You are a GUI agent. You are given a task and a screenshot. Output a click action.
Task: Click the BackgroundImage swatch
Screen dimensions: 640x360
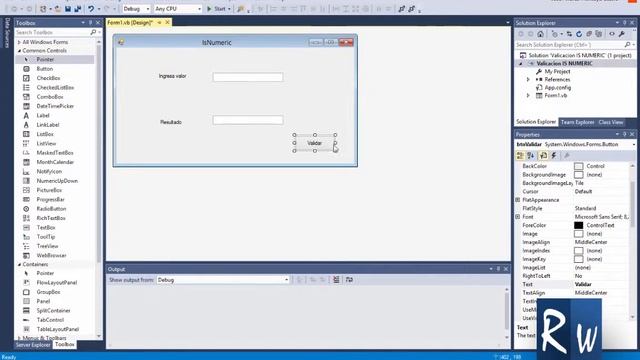point(578,175)
